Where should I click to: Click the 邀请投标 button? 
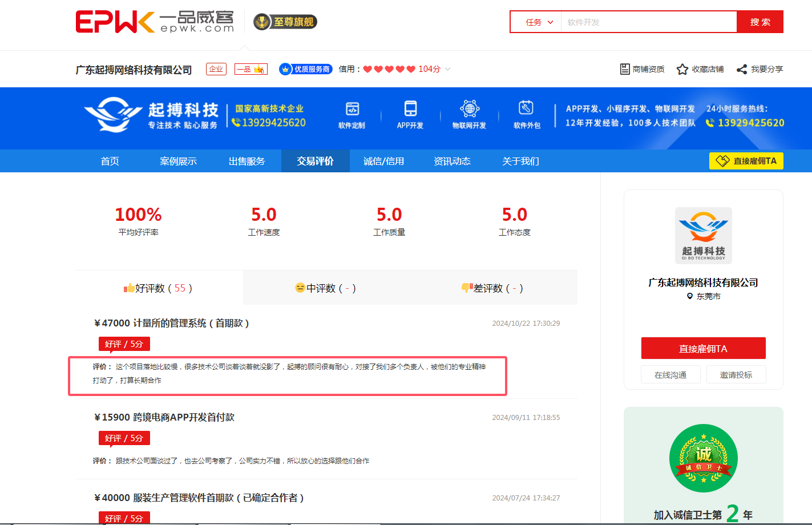pyautogui.click(x=736, y=374)
